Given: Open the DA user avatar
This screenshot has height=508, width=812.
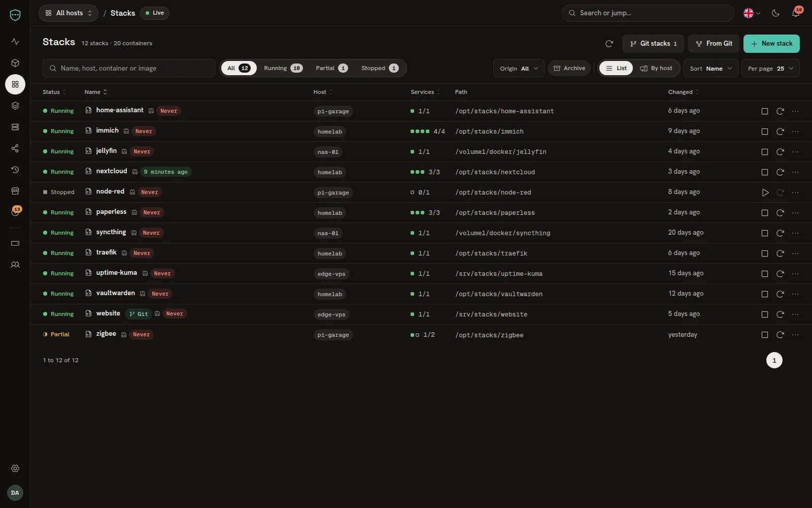Looking at the screenshot, I should (15, 493).
